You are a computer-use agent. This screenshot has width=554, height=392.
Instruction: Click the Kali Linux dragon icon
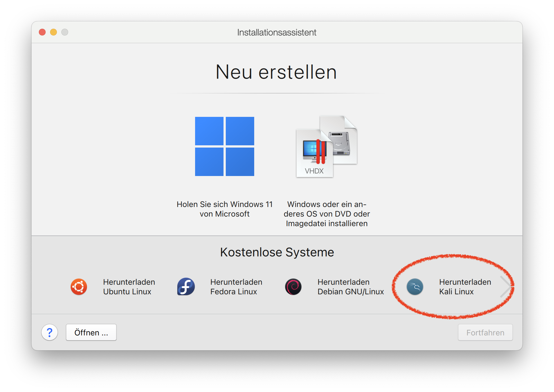pyautogui.click(x=415, y=287)
